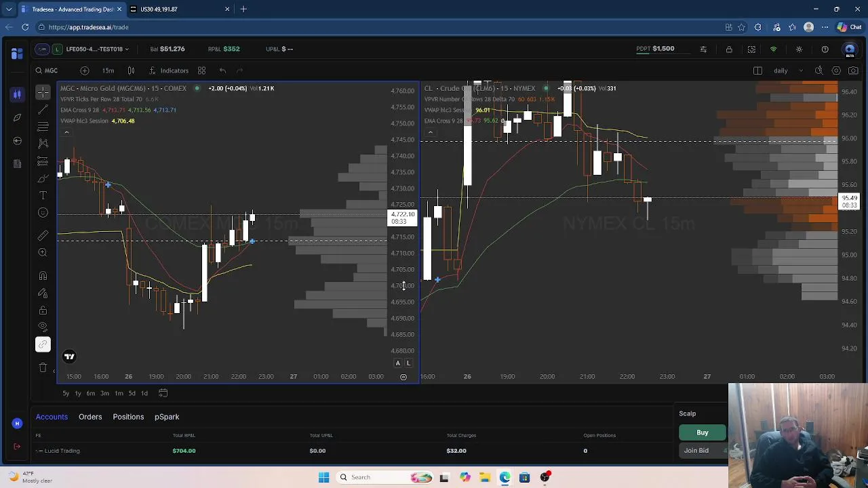868x488 pixels.
Task: Select the zoom in magnifier tool
Action: pyautogui.click(x=43, y=252)
